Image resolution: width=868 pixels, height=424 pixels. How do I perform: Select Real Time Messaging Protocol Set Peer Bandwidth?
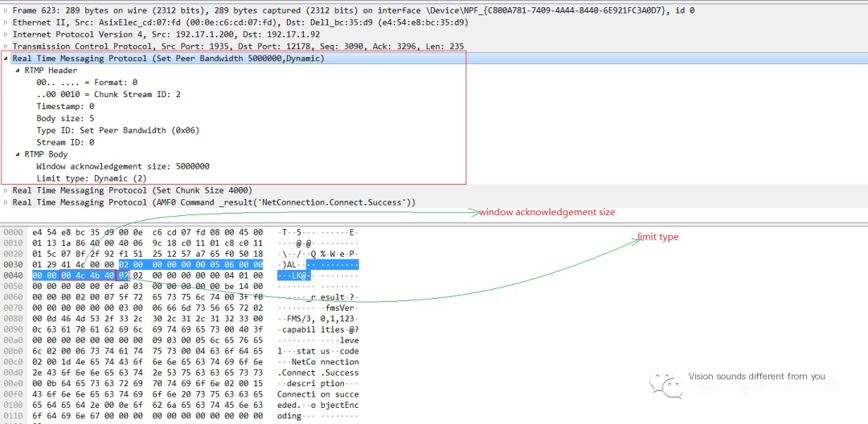coord(168,59)
